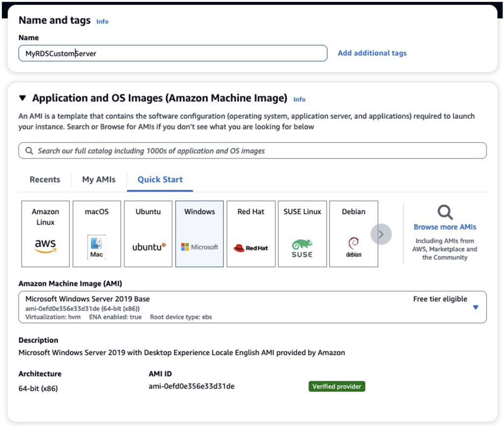Image resolution: width=504 pixels, height=426 pixels.
Task: Click the Free tier eligible label
Action: pyautogui.click(x=440, y=299)
